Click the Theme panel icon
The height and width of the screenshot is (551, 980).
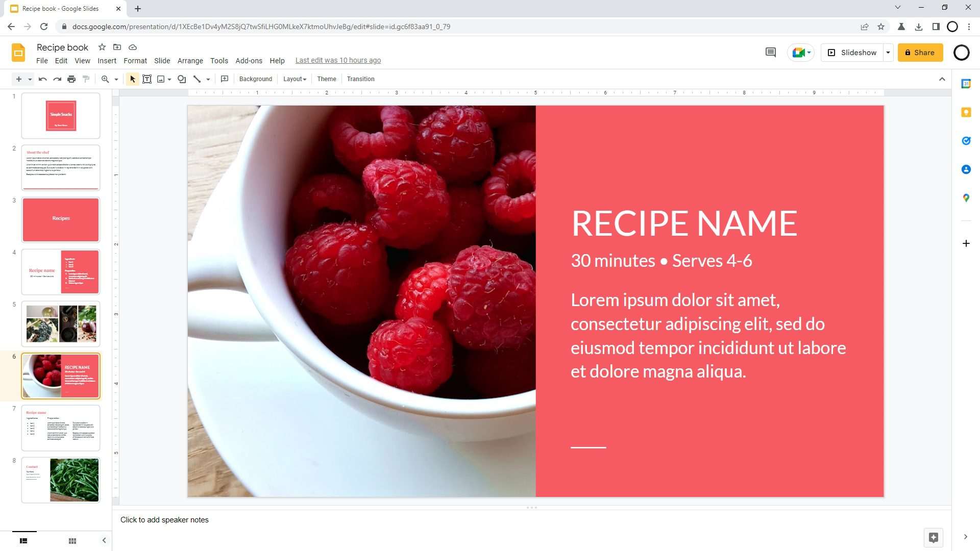pos(327,79)
